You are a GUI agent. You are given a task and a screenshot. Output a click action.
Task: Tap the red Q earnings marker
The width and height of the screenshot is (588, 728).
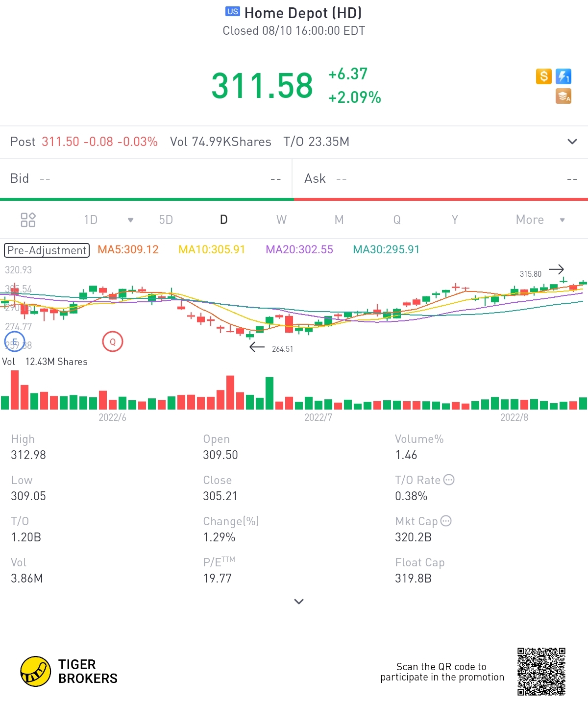coord(113,342)
